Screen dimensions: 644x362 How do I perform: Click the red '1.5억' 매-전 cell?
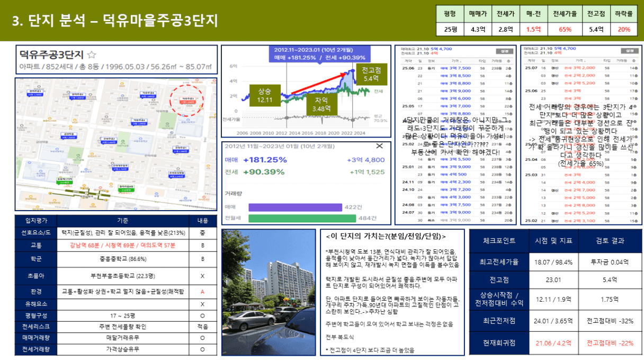(534, 30)
